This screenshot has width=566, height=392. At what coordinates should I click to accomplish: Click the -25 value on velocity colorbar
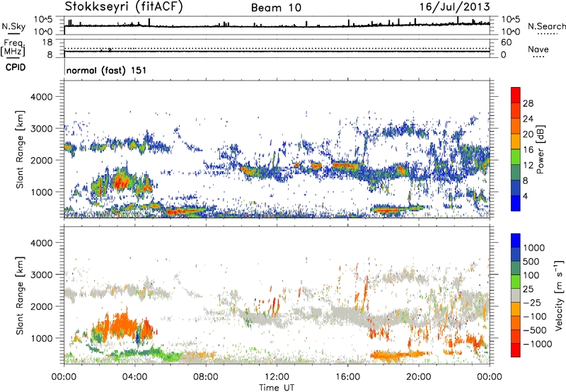point(532,303)
